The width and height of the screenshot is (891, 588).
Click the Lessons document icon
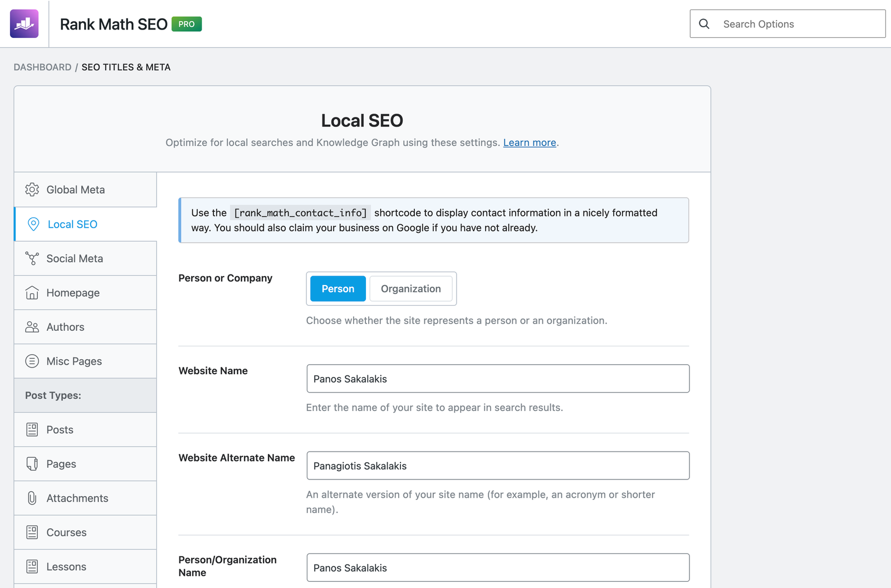32,567
